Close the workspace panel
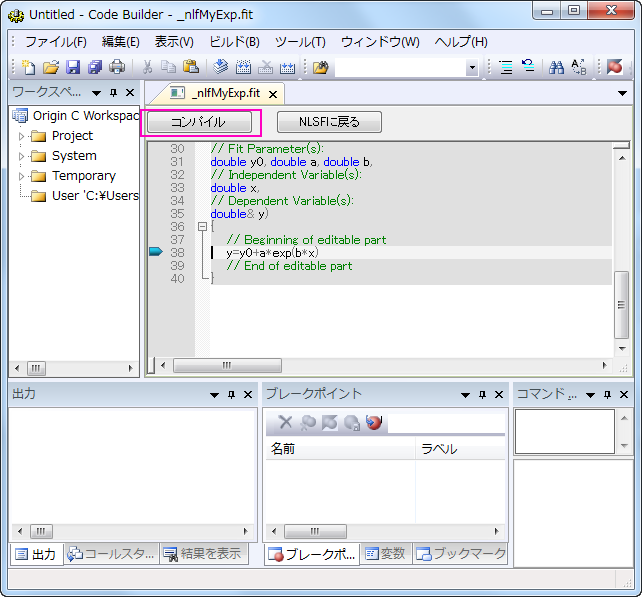Image resolution: width=642 pixels, height=597 pixels. coord(130,93)
